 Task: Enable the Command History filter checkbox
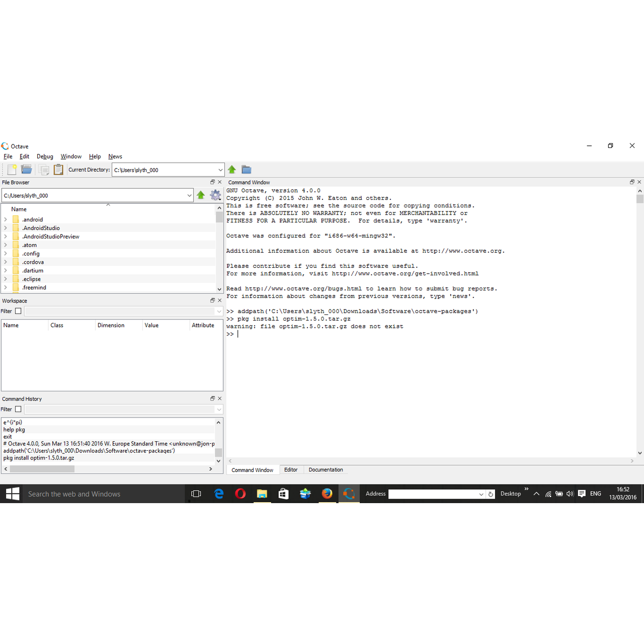18,409
